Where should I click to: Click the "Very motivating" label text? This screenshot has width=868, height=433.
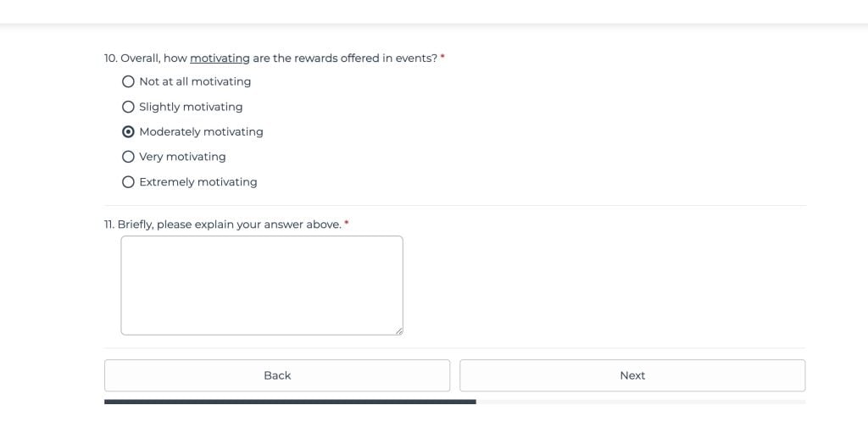182,157
